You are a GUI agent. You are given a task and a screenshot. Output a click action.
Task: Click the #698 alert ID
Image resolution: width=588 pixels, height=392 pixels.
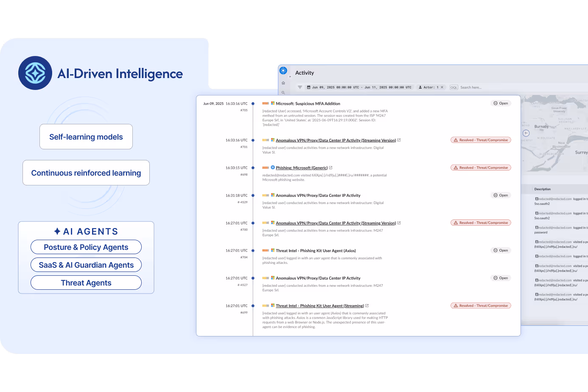[x=244, y=174]
